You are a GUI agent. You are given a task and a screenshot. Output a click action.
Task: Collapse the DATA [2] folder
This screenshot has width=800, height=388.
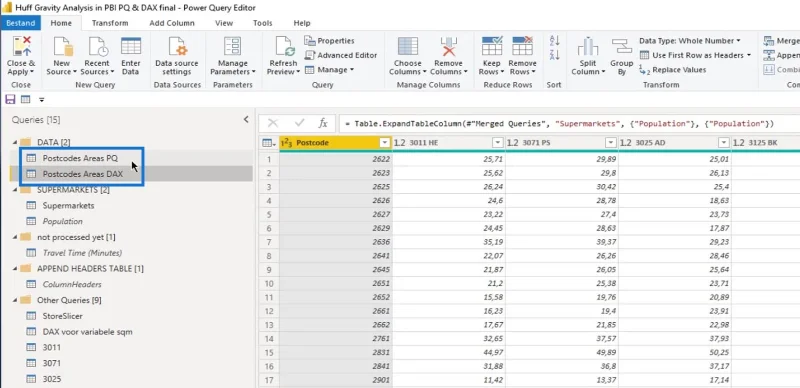(x=14, y=142)
